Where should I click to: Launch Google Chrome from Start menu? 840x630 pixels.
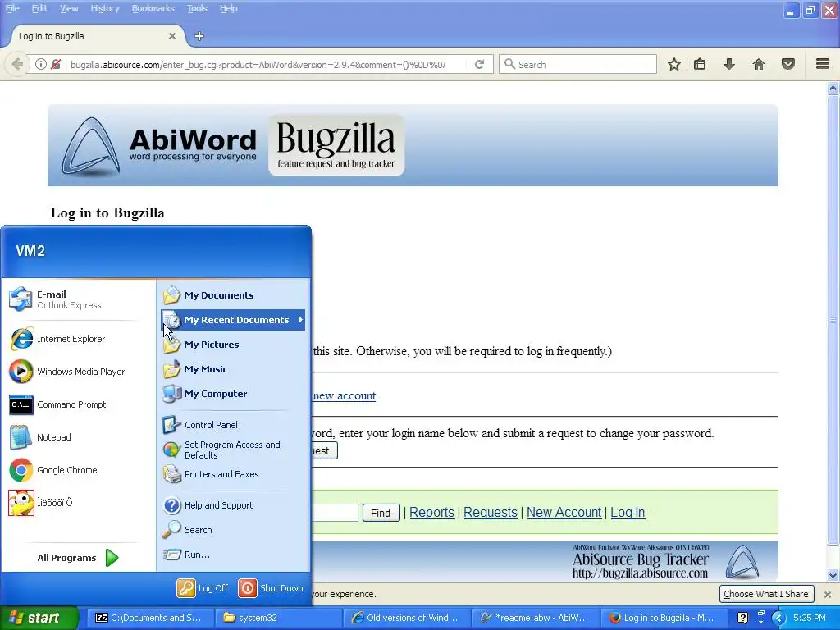(x=75, y=470)
